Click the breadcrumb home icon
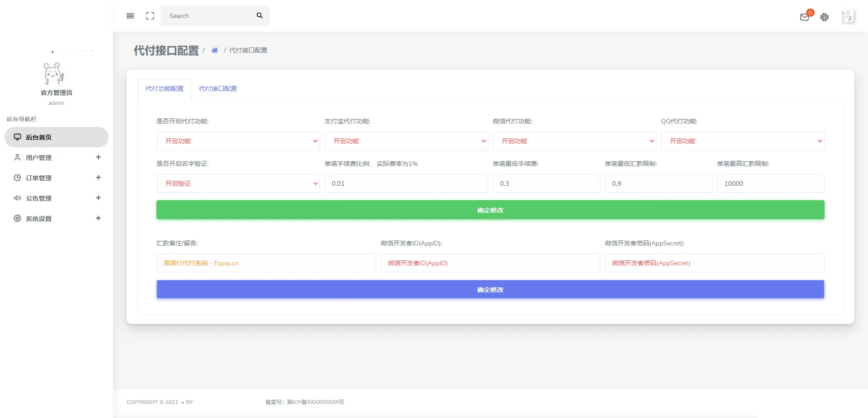The image size is (868, 418). coord(215,50)
